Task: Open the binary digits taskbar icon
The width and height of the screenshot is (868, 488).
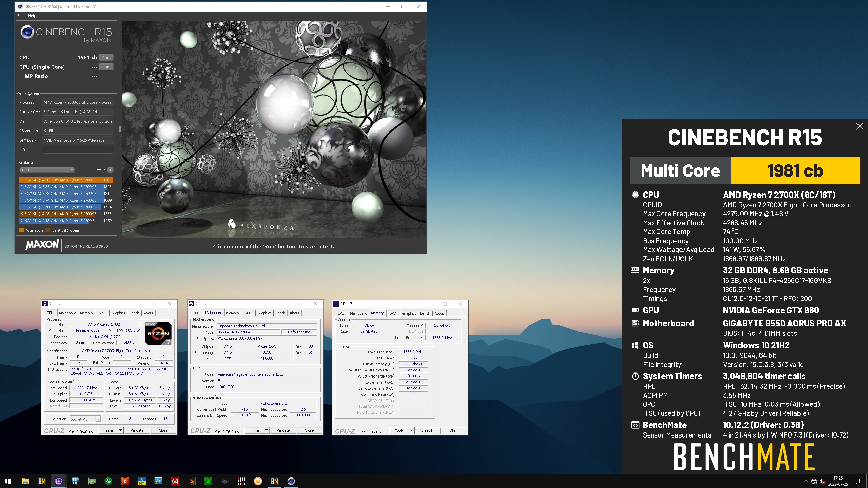Action: point(241,481)
